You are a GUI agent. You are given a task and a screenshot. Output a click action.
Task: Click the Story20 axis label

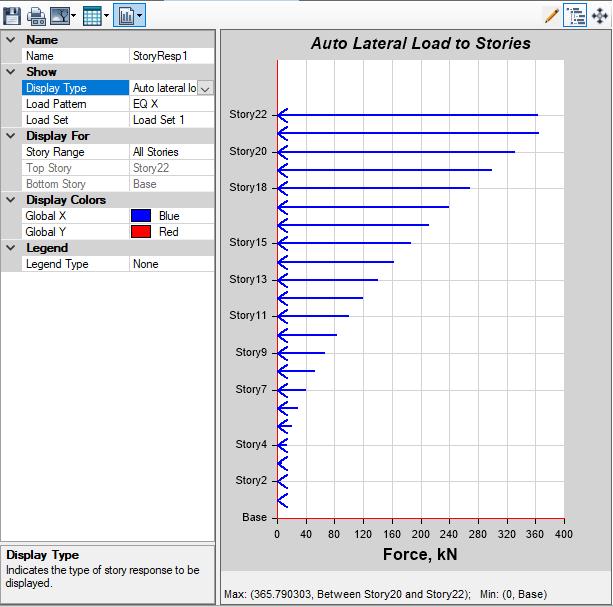click(248, 151)
